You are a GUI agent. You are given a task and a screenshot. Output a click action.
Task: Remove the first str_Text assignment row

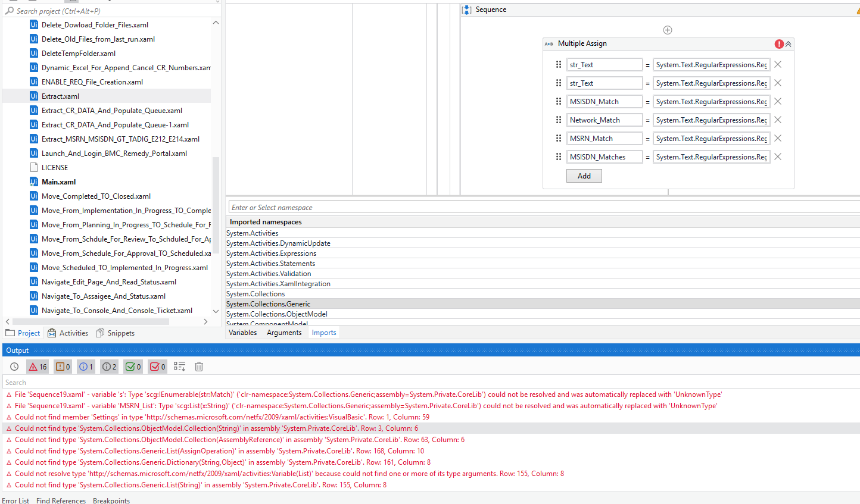[x=778, y=65]
